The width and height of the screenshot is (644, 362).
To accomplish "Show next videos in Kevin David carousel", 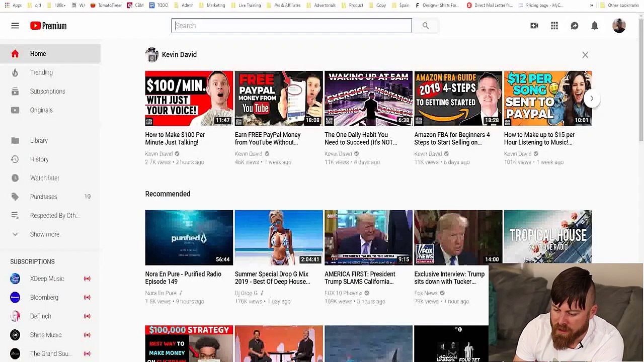I will click(592, 99).
